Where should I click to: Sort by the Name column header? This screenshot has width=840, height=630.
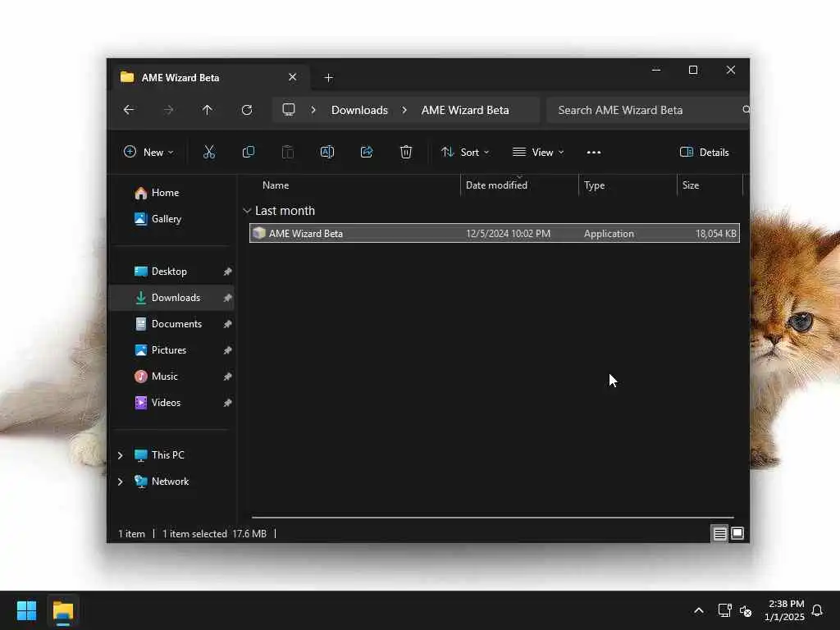click(276, 185)
